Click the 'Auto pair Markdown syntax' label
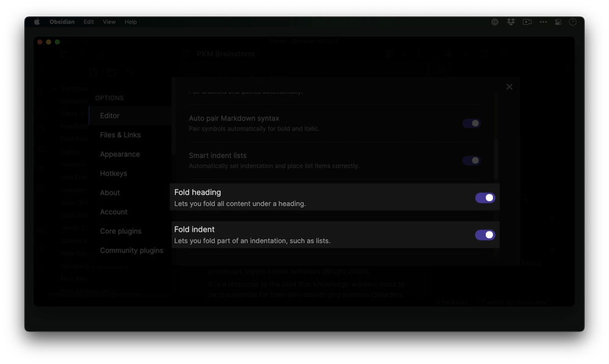The height and width of the screenshot is (364, 609). 234,118
